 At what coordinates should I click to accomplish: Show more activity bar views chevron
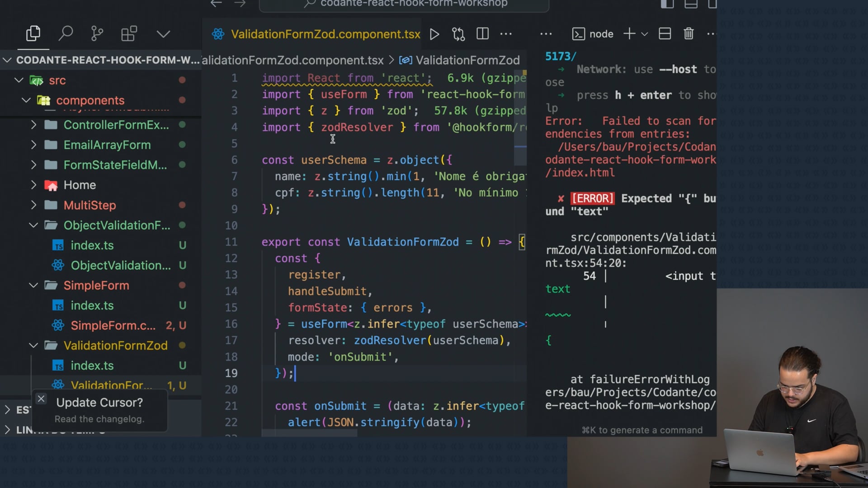pyautogui.click(x=163, y=34)
